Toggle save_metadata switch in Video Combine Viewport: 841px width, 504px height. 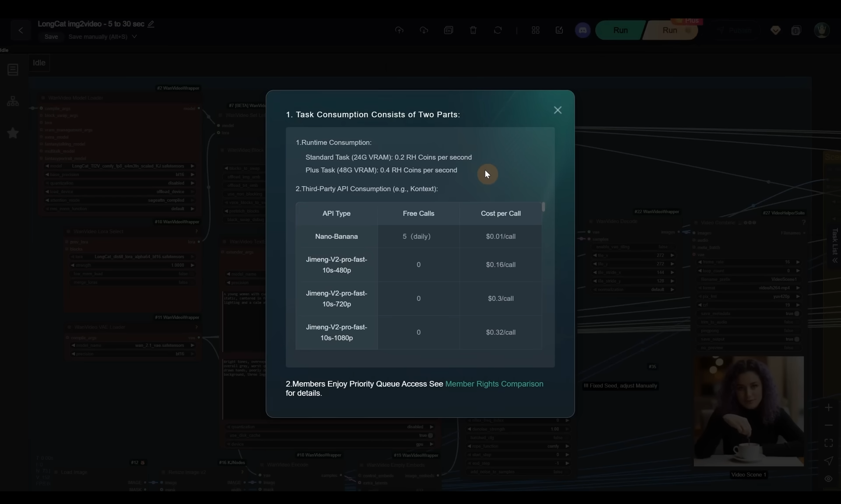[797, 314]
